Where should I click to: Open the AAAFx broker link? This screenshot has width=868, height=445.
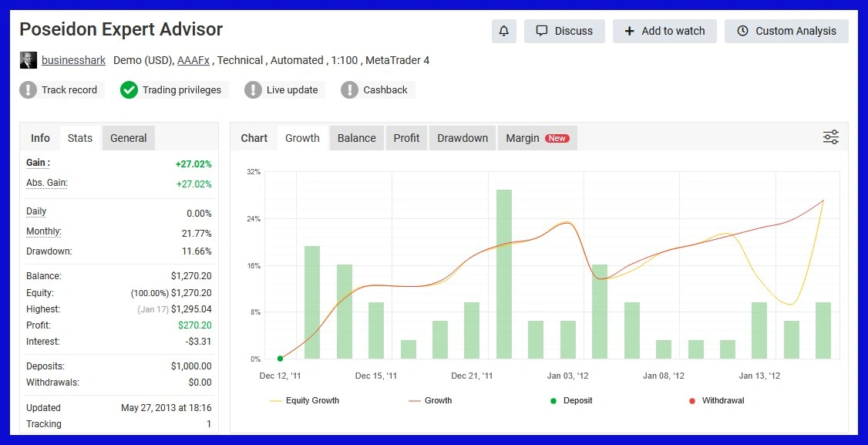(193, 60)
